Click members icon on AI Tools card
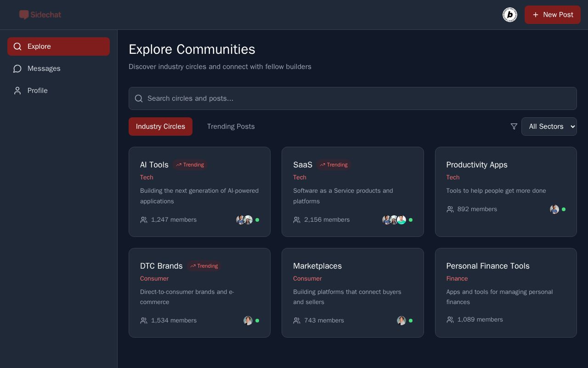This screenshot has height=368, width=588. pyautogui.click(x=144, y=220)
